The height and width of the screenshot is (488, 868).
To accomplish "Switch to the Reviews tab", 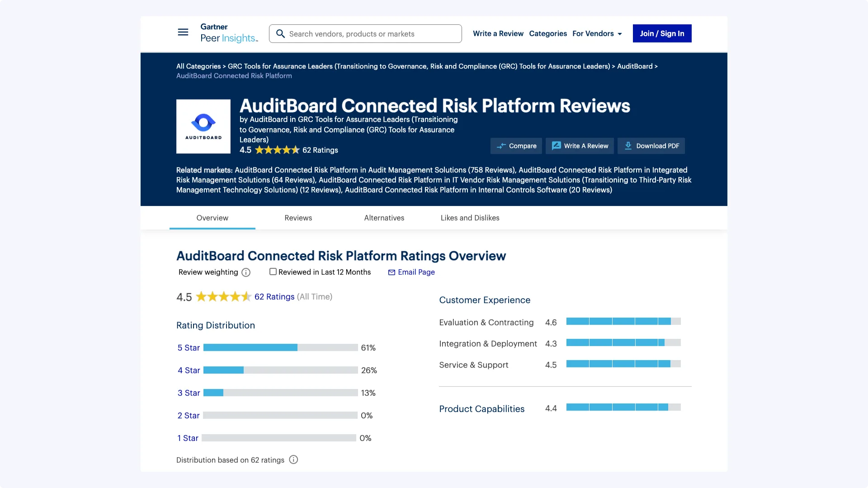I will tap(298, 218).
